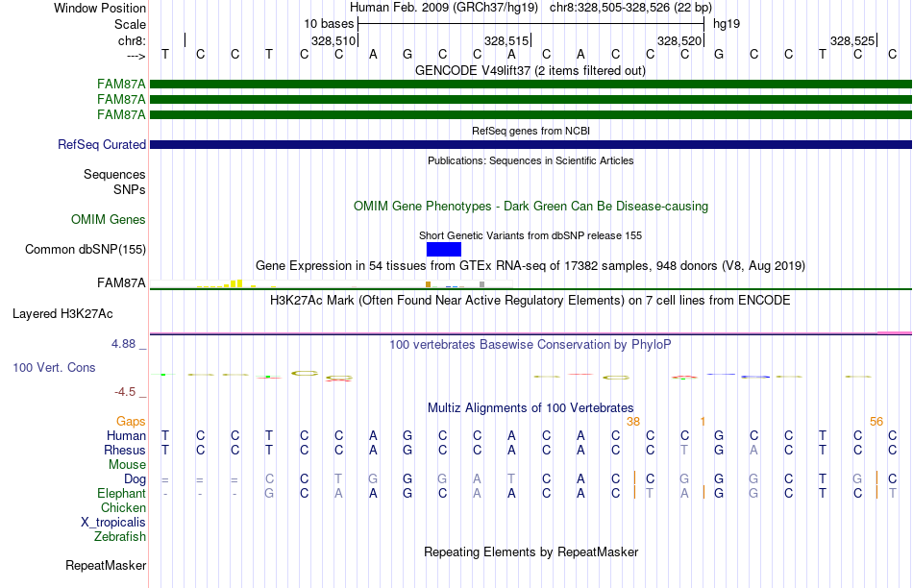Click the 328,520 position marker
913x588 pixels.
coord(679,40)
